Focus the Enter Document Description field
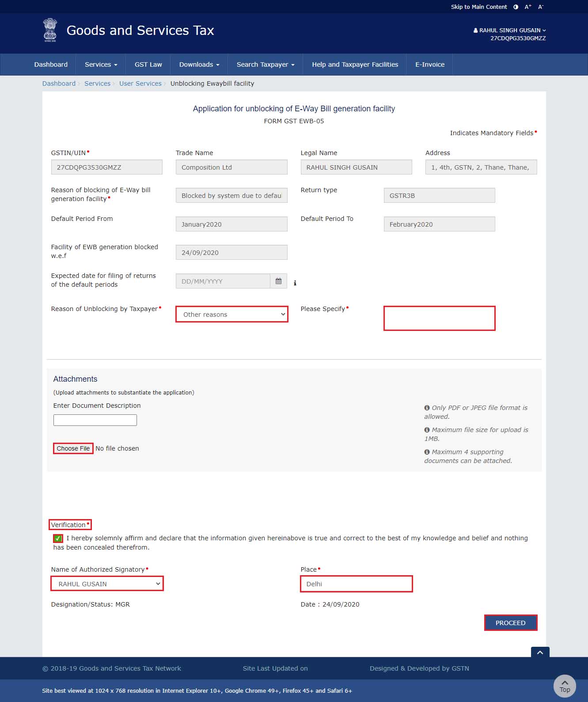Viewport: 588px width, 702px height. coord(95,420)
